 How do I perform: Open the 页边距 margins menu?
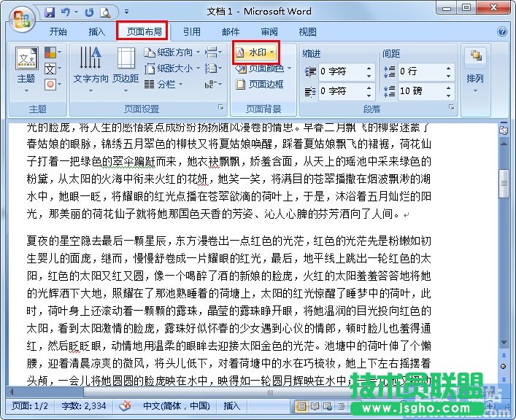pyautogui.click(x=126, y=70)
